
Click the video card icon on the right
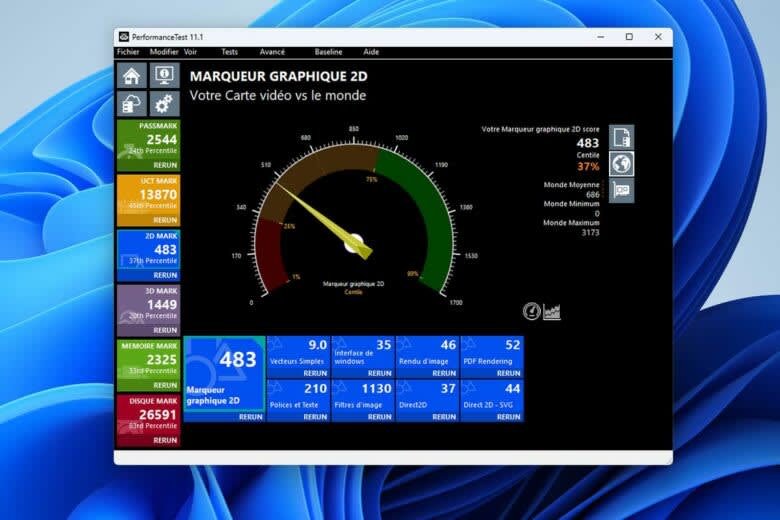[x=621, y=191]
